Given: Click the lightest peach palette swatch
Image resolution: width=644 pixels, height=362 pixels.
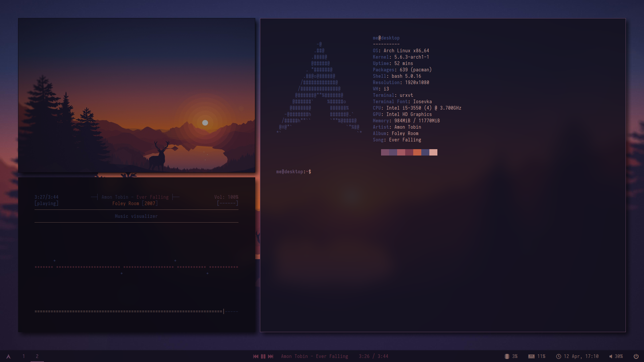Looking at the screenshot, I should pos(433,152).
